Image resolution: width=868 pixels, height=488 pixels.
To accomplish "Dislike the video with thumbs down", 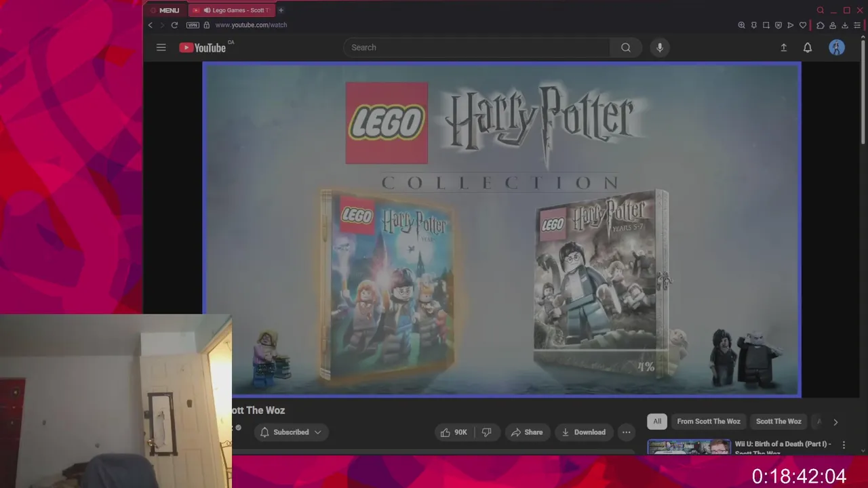I will pyautogui.click(x=486, y=432).
